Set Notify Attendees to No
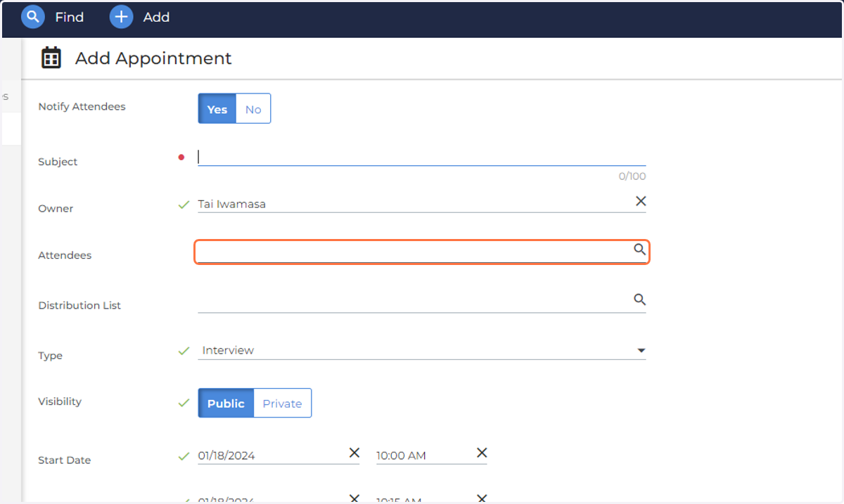Screen dimensions: 844x504 (253, 109)
